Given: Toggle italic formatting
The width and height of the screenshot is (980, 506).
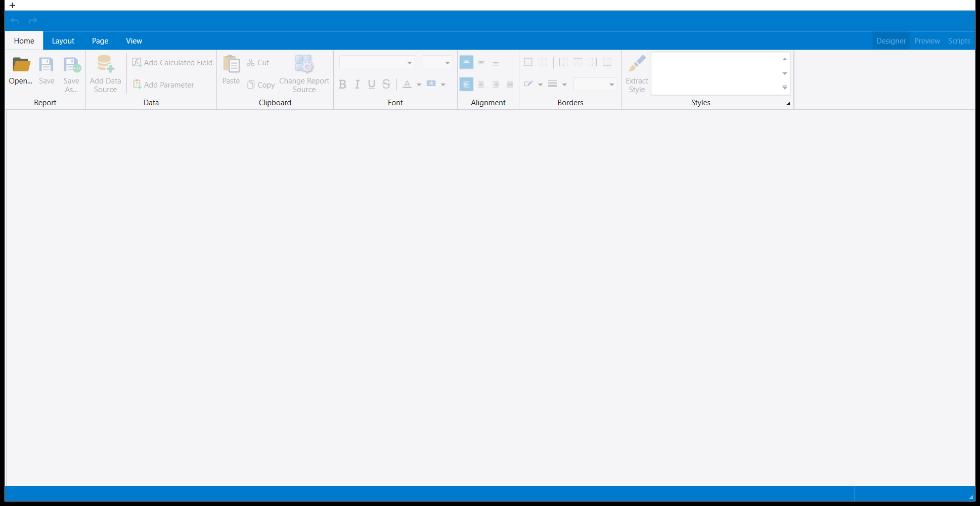Looking at the screenshot, I should coord(357,85).
